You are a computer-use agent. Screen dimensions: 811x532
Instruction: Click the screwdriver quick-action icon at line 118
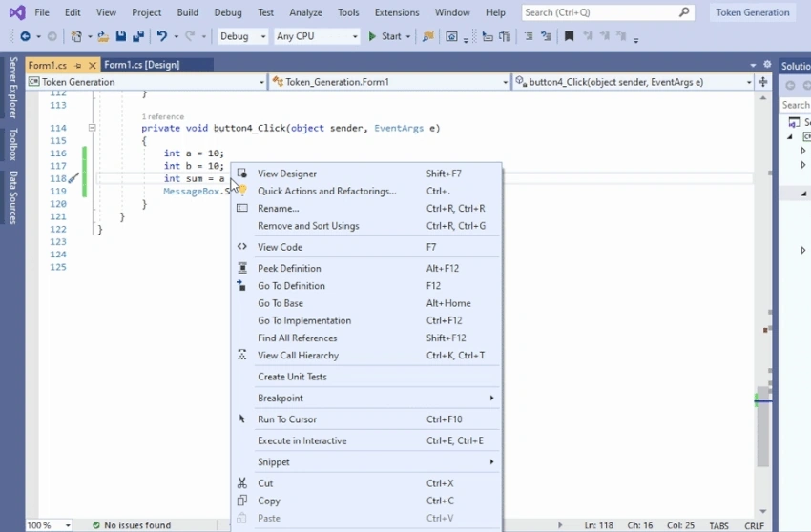point(73,178)
